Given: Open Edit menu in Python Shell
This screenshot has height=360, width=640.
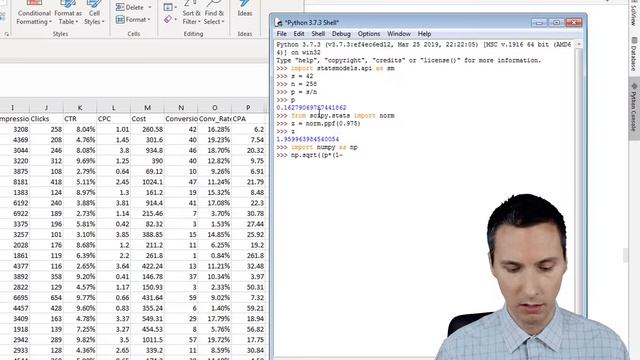Looking at the screenshot, I should [x=299, y=34].
